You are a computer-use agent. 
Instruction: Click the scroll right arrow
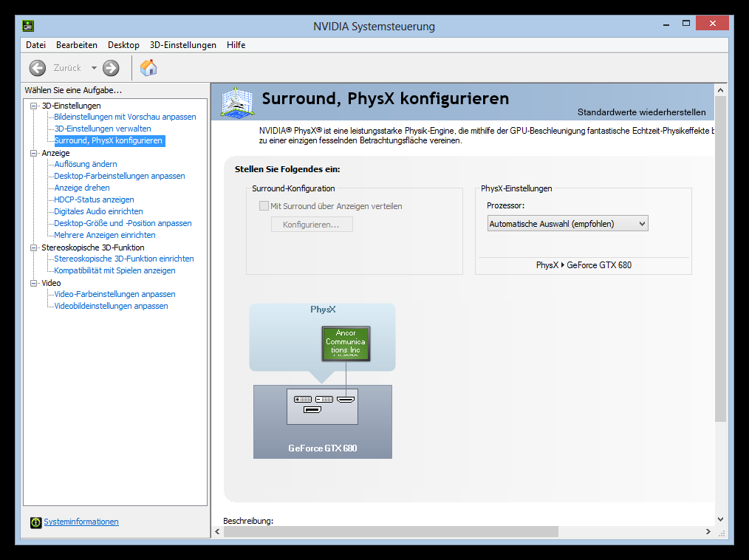(708, 531)
